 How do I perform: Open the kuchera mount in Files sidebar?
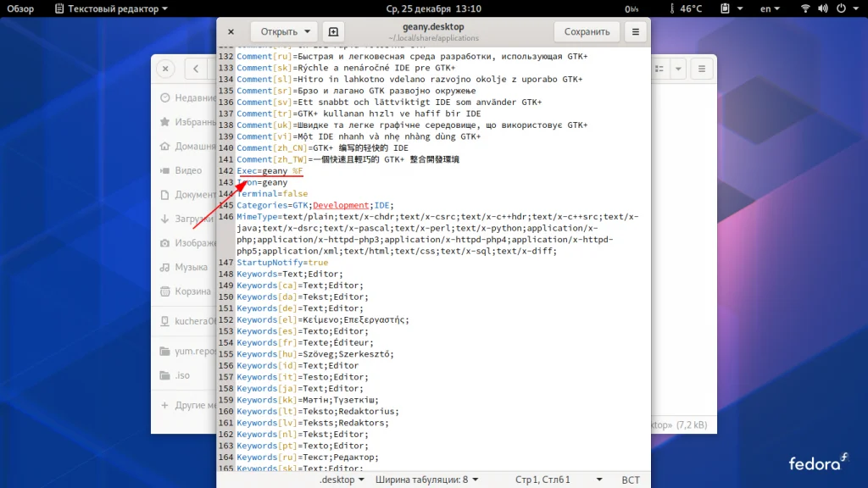pos(187,321)
